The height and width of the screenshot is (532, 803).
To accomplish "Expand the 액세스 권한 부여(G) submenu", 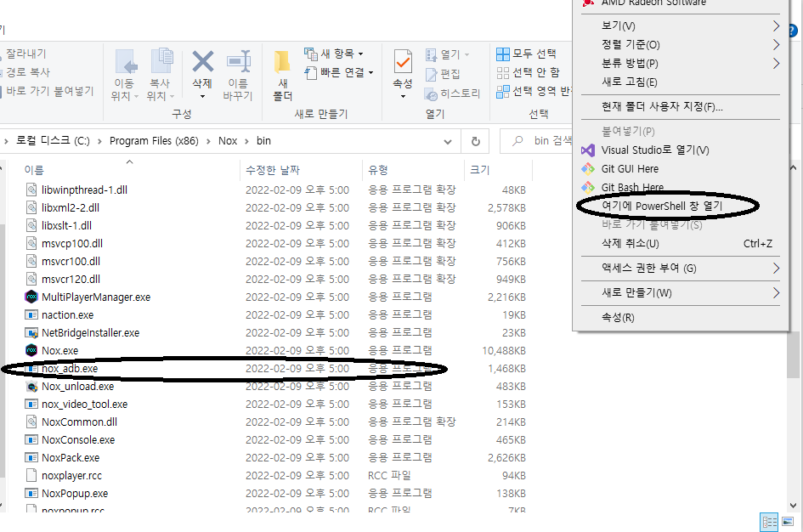I will [681, 269].
